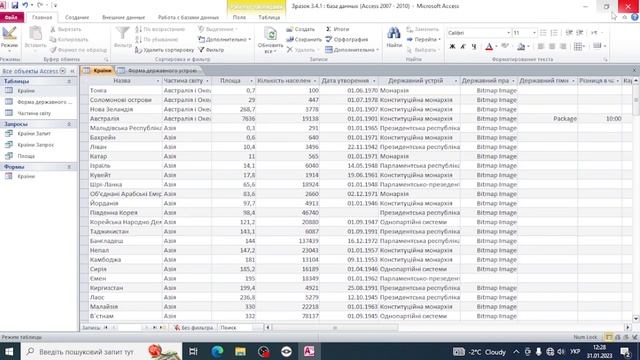Click the Save icon in title bar
This screenshot has height=360, width=640.
click(15, 5)
